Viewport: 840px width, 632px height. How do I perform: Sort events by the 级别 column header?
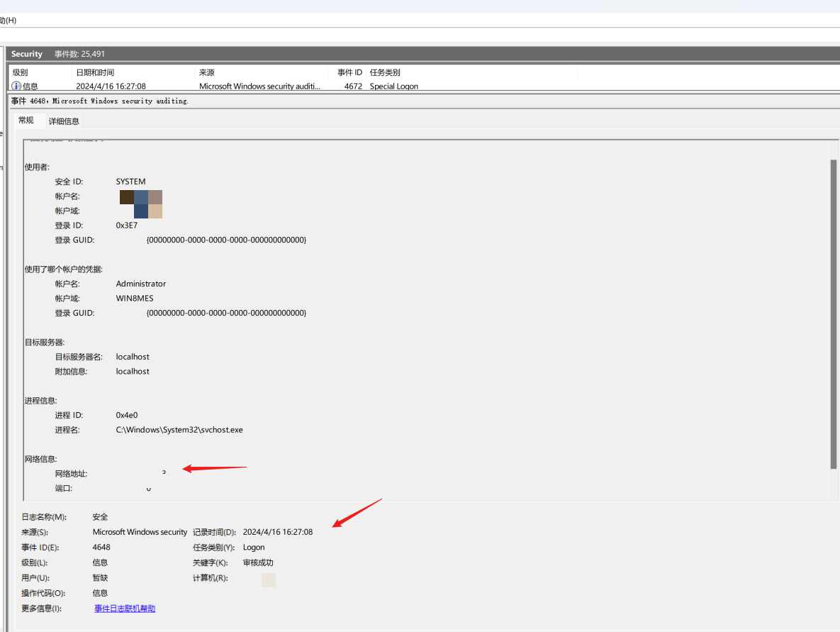tap(21, 72)
